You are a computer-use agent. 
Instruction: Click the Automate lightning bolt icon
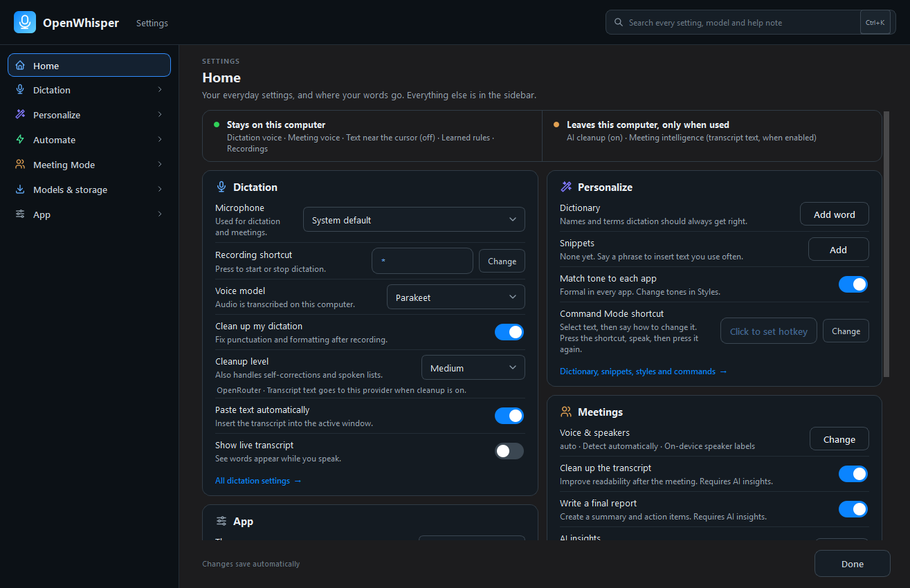20,140
